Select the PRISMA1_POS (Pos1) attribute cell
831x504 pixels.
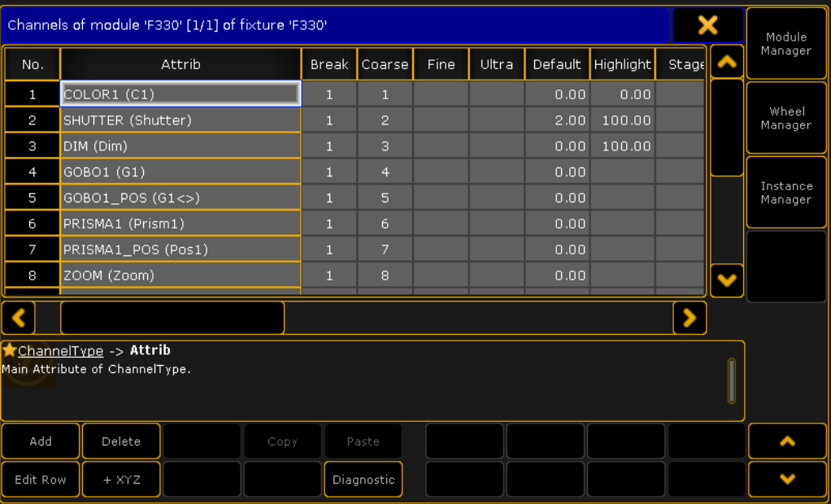point(181,250)
